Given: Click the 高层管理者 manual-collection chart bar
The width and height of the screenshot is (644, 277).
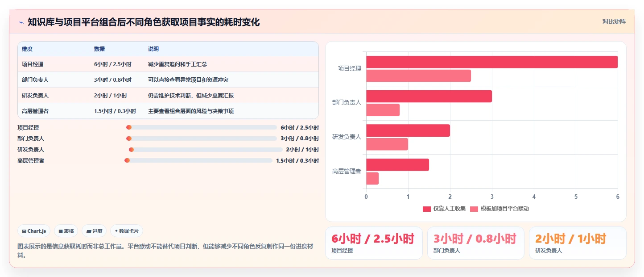Looking at the screenshot, I should (397, 165).
